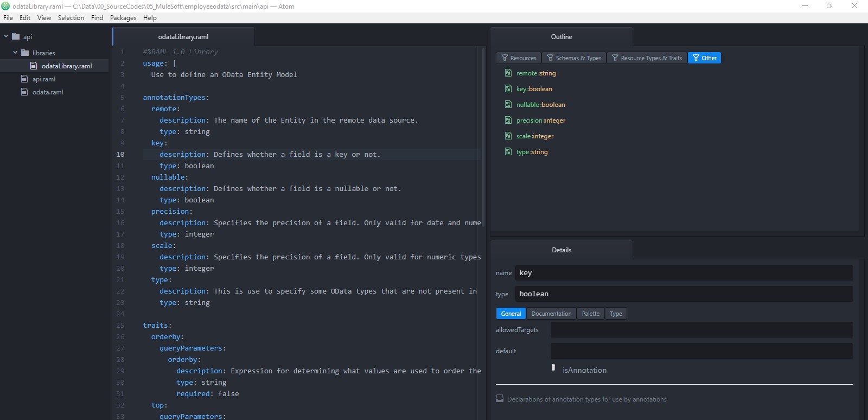This screenshot has width=868, height=420.
Task: Open the Help menu
Action: 150,18
